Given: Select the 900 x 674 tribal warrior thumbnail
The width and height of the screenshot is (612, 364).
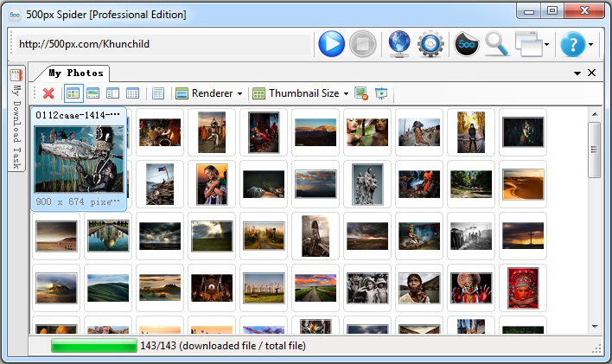Looking at the screenshot, I should (x=80, y=159).
